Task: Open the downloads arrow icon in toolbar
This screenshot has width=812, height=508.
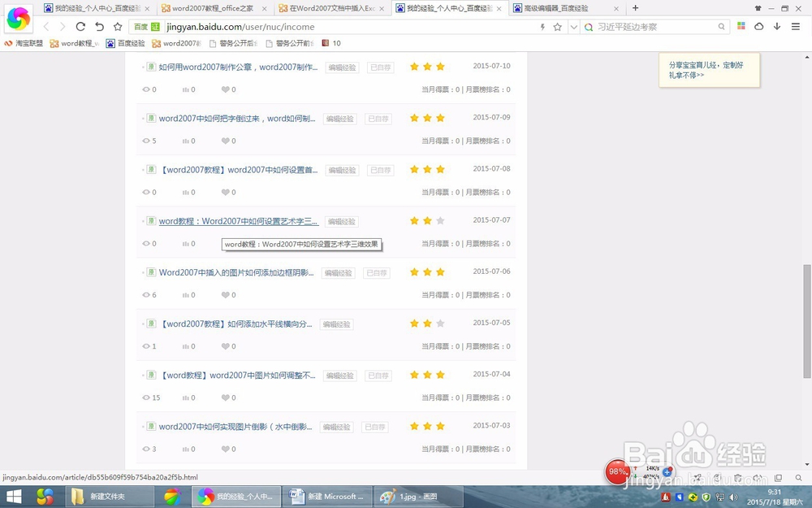Action: tap(777, 27)
